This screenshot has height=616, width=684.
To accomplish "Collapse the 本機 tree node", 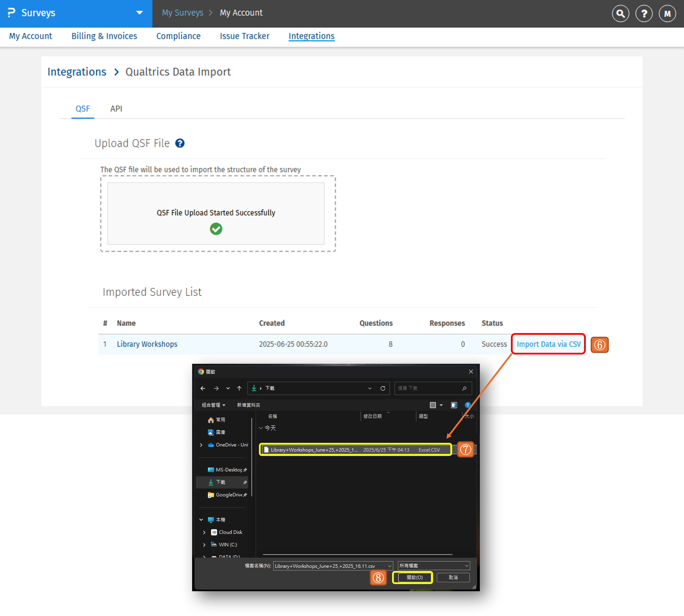I will [x=201, y=519].
